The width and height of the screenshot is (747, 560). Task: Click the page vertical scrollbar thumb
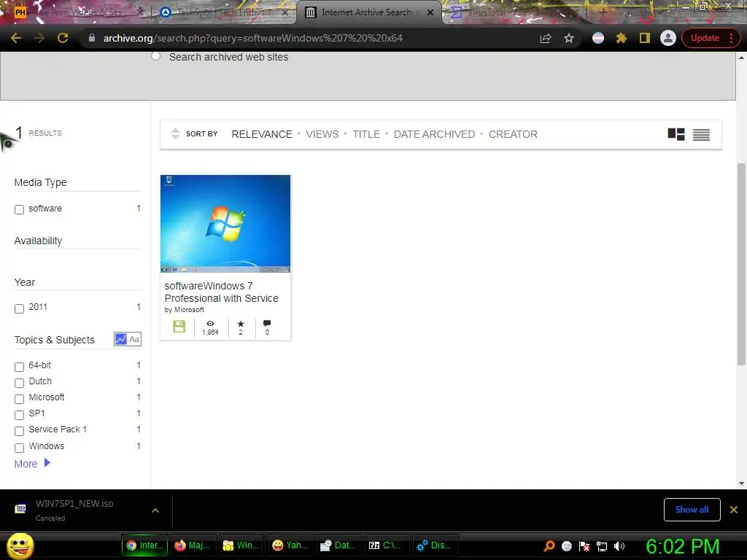[741, 264]
